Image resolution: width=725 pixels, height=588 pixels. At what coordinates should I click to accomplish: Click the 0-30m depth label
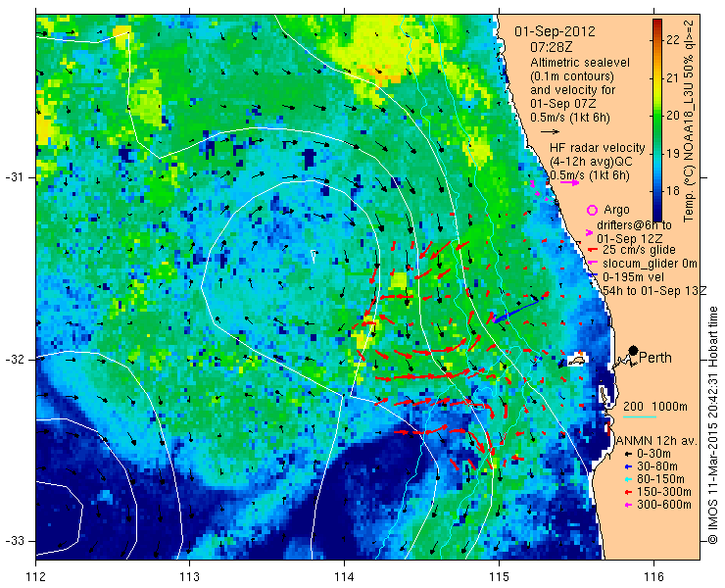pyautogui.click(x=653, y=454)
